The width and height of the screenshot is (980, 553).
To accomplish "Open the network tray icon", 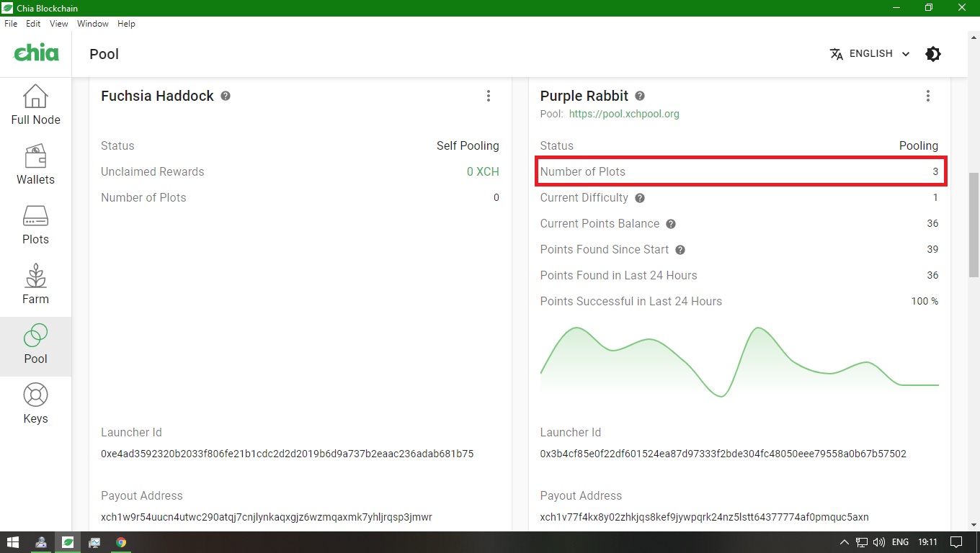I will (x=862, y=542).
